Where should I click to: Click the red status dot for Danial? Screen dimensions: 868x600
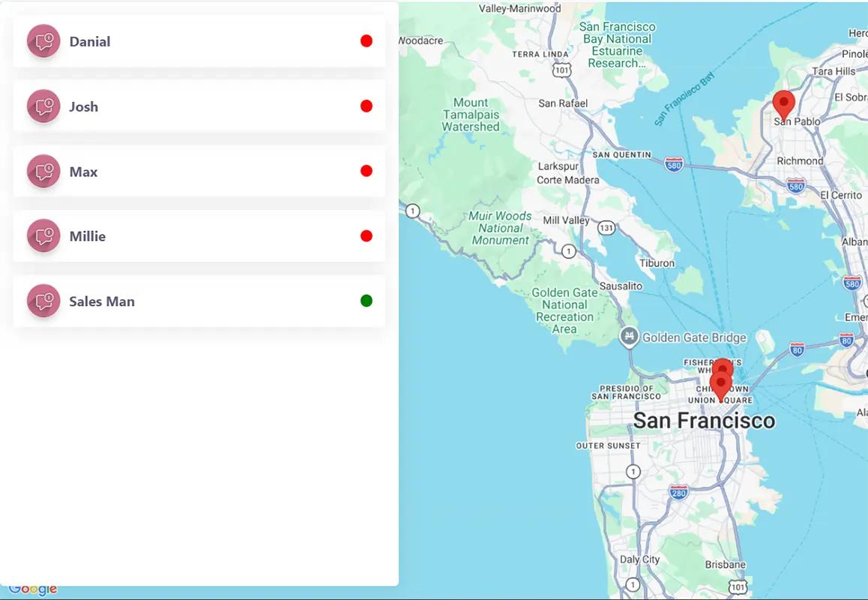(x=367, y=41)
